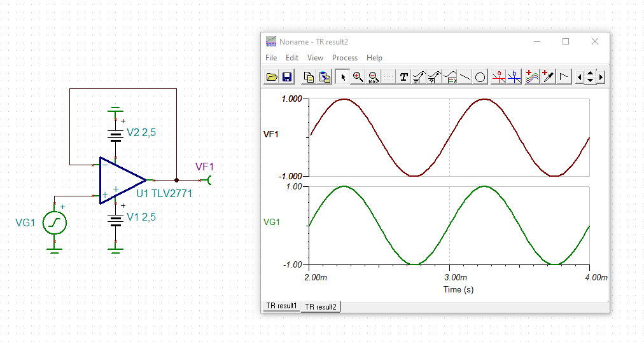Select the circle drawing tool
This screenshot has width=644, height=342.
coord(480,77)
